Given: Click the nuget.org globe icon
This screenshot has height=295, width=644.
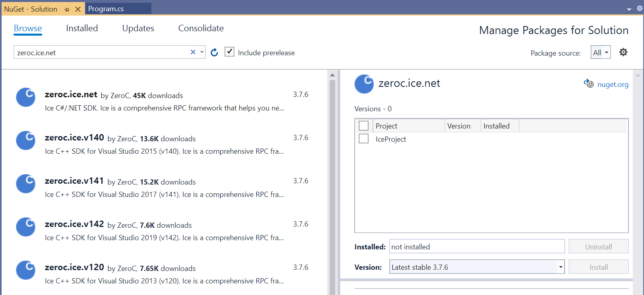Looking at the screenshot, I should click(589, 84).
